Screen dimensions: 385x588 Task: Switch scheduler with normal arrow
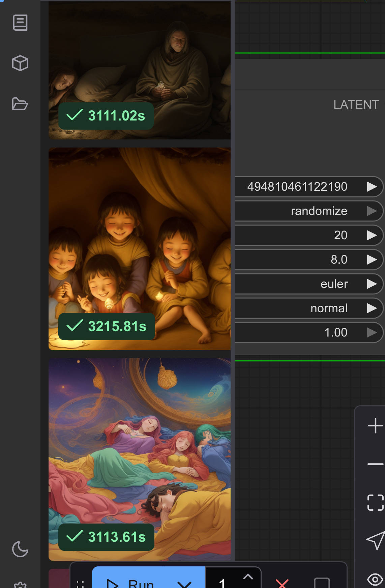(x=372, y=308)
